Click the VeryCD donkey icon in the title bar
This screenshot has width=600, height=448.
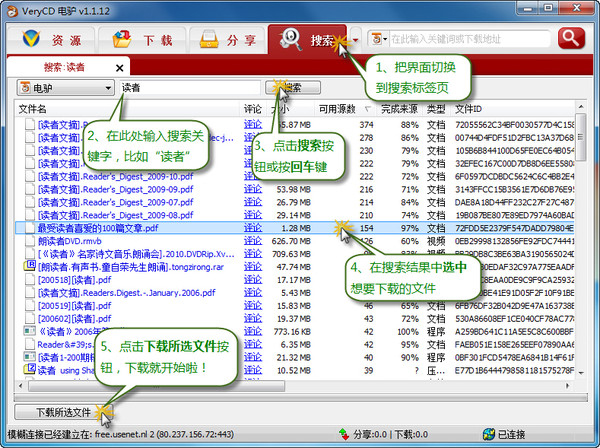pyautogui.click(x=12, y=11)
